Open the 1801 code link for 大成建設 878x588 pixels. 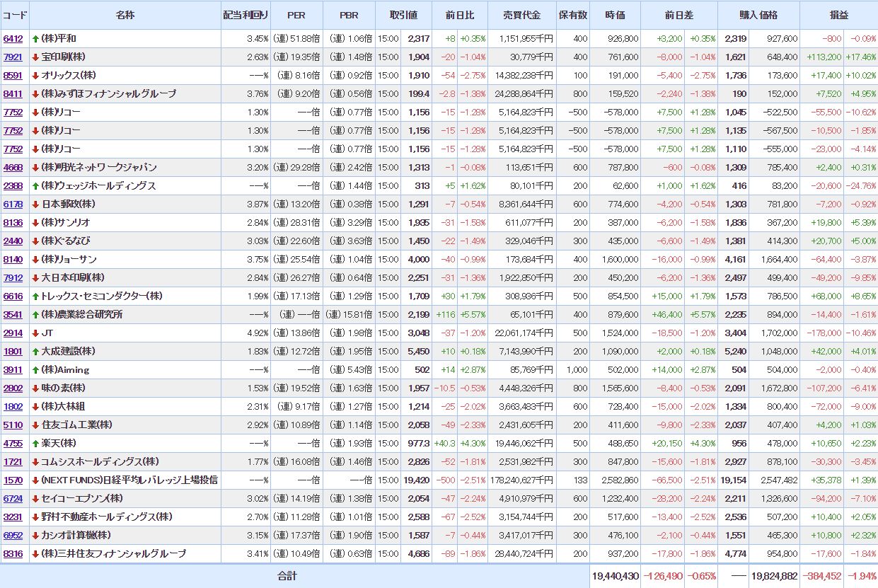tap(13, 351)
